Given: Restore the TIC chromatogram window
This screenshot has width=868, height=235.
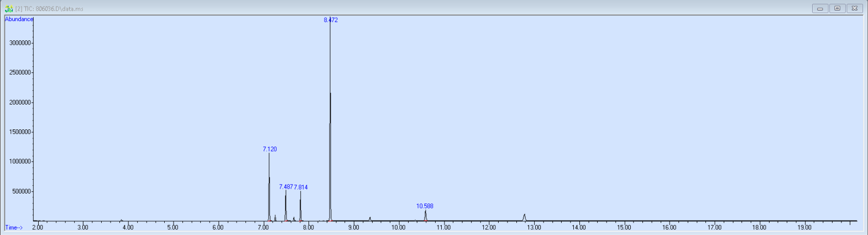Looking at the screenshot, I should 837,8.
